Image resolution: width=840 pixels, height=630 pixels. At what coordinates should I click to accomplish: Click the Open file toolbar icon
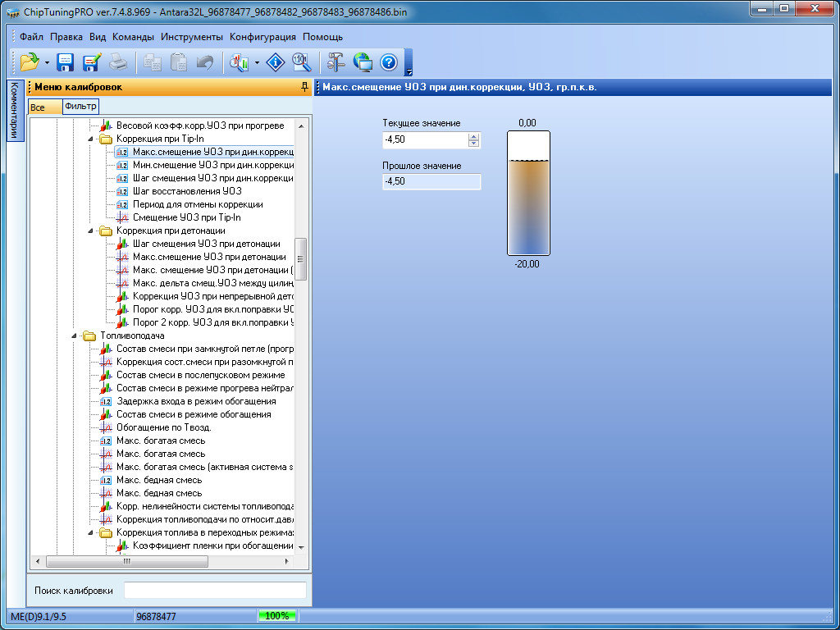pyautogui.click(x=30, y=62)
